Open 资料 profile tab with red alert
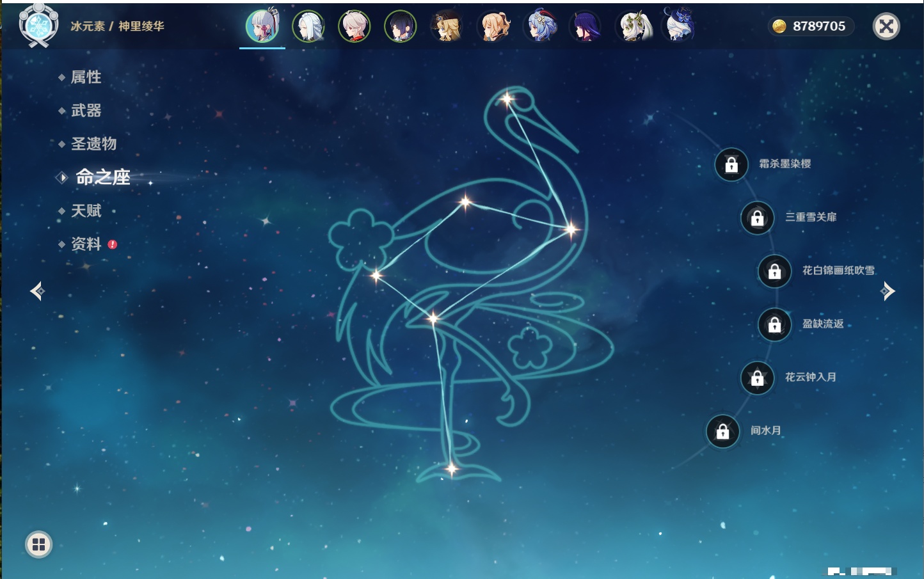 (x=86, y=244)
